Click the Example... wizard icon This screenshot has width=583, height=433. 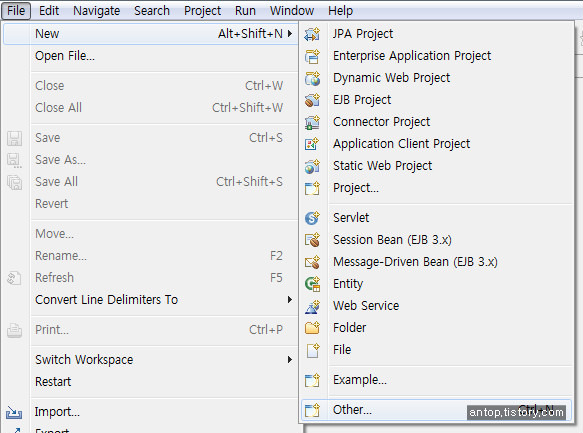point(312,380)
